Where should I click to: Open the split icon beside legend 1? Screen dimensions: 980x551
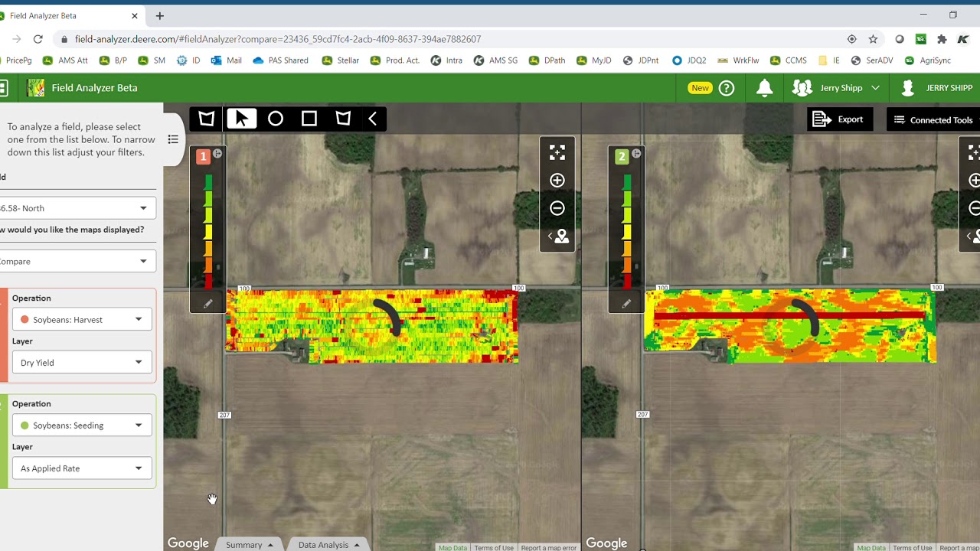coord(217,154)
